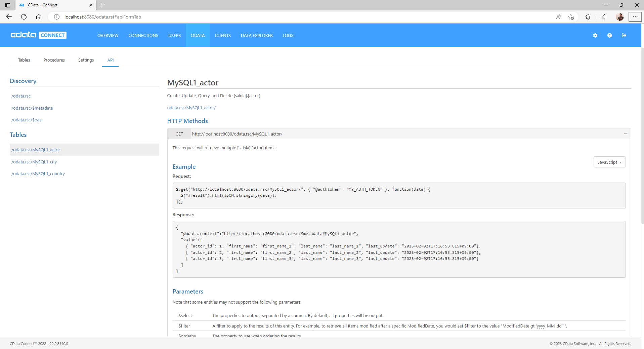Go back with the browser back arrow
Viewport: 644px width, 349px height.
click(9, 17)
